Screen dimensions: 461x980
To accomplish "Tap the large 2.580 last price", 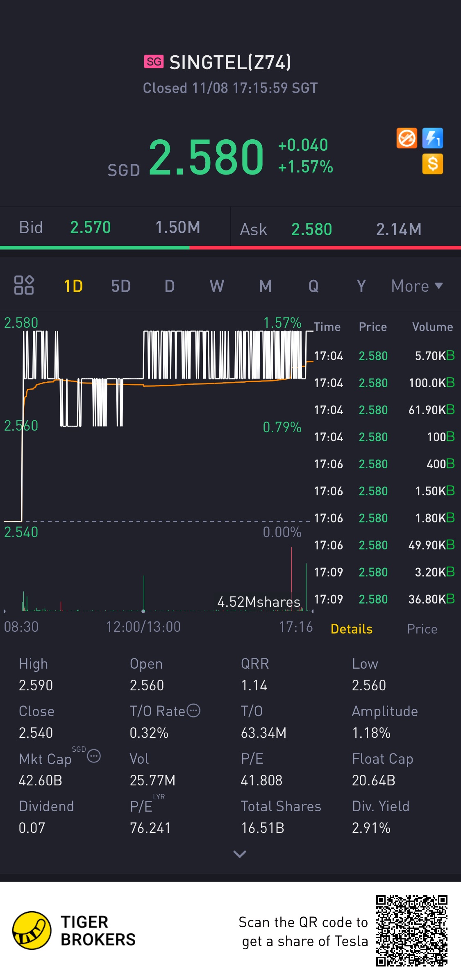I will (206, 157).
